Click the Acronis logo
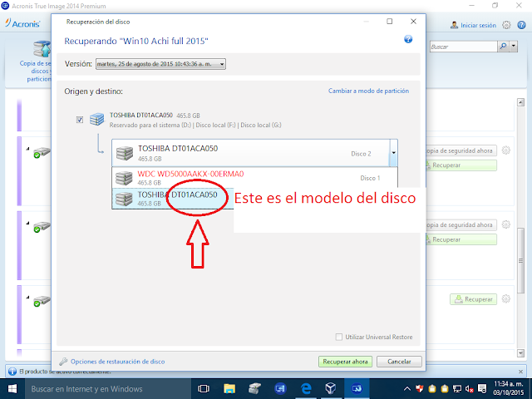The image size is (532, 399). [22, 24]
